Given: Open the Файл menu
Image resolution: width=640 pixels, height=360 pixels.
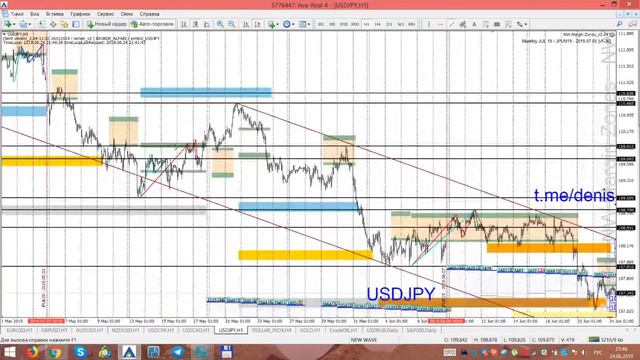Looking at the screenshot, I should (17, 14).
